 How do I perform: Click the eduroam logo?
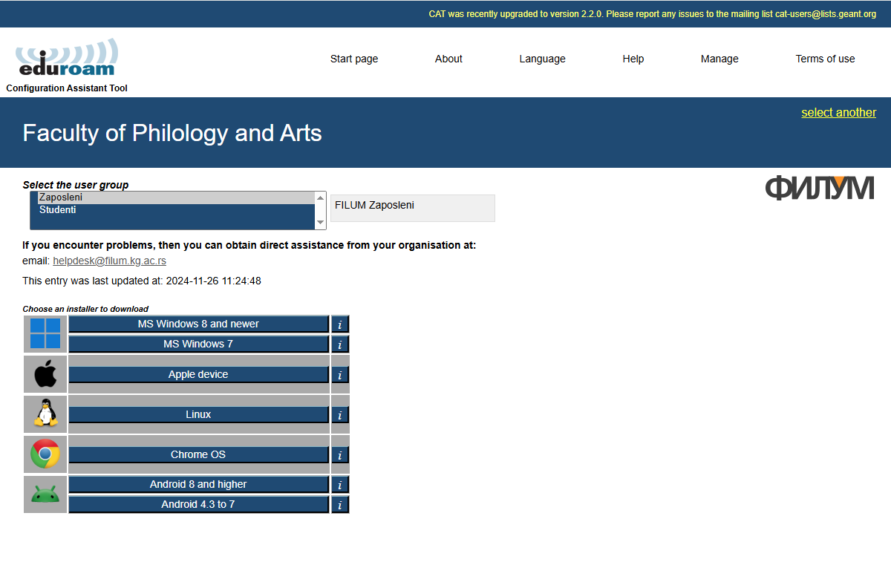pos(66,59)
